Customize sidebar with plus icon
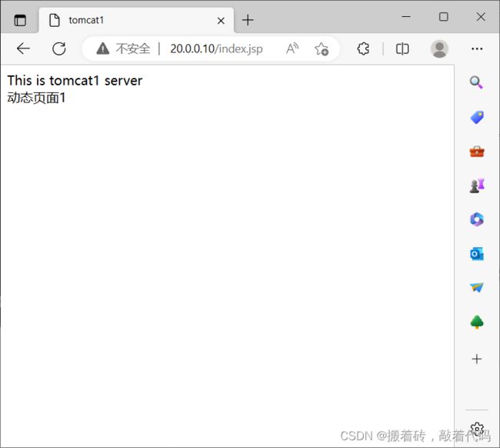Viewport: 500px width, 448px height. tap(477, 359)
